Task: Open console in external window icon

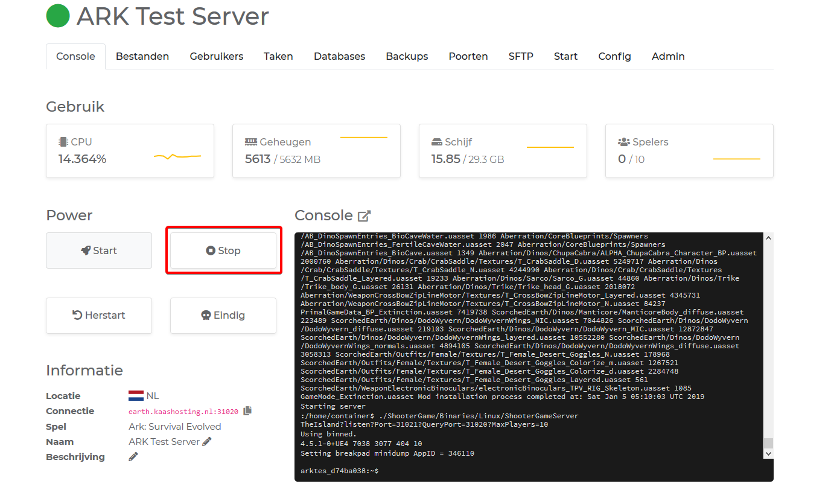Action: coord(364,216)
